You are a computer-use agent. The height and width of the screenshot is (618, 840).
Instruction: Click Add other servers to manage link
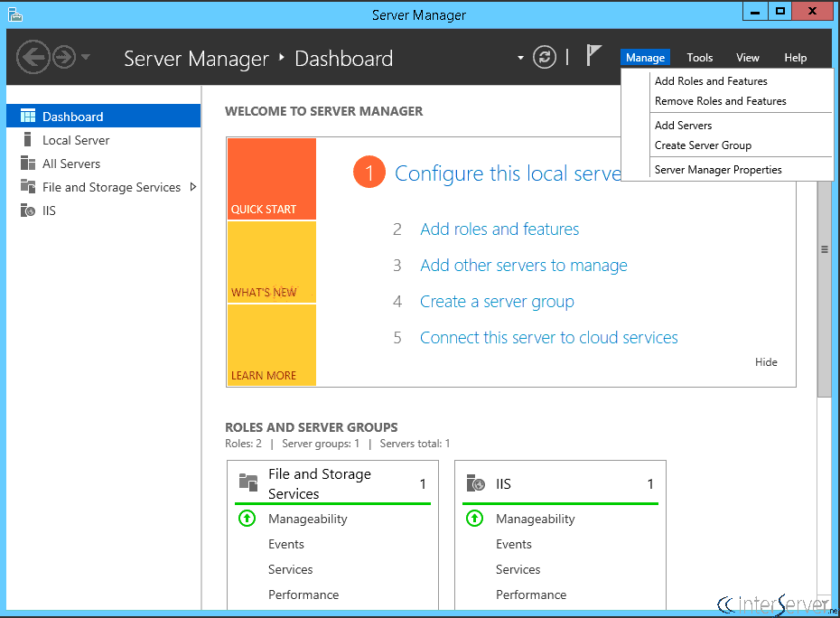(x=523, y=266)
